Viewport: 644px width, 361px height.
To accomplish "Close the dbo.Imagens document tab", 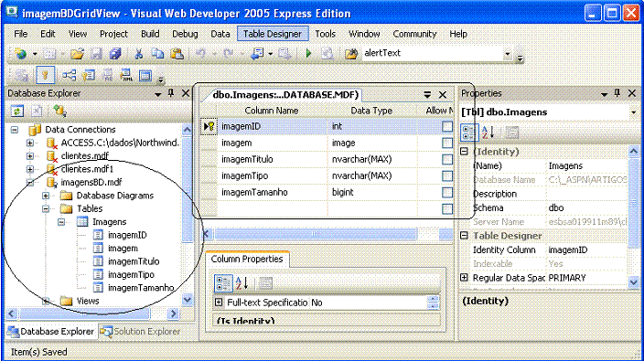I will click(x=443, y=95).
